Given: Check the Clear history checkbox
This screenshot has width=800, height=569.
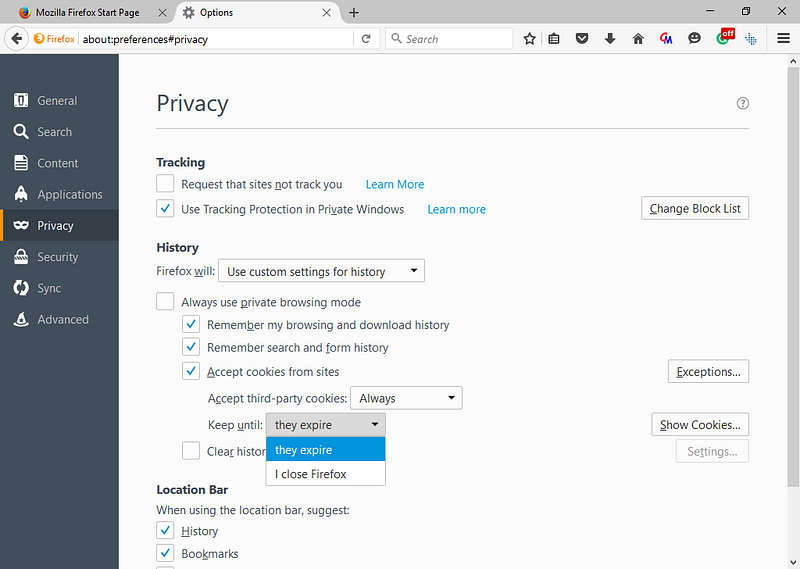Looking at the screenshot, I should tap(191, 451).
